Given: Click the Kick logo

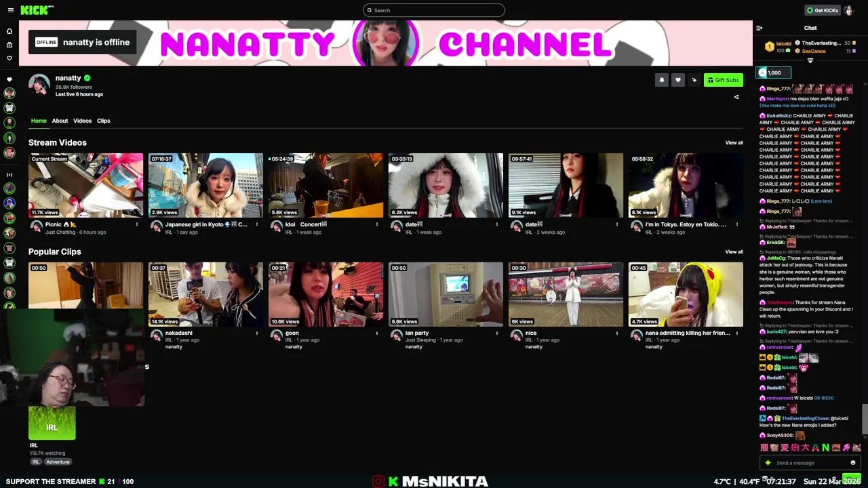Looking at the screenshot, I should point(37,10).
